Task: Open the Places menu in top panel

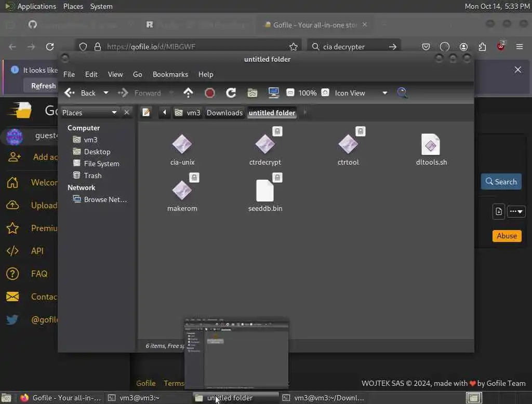Action: coord(73,6)
